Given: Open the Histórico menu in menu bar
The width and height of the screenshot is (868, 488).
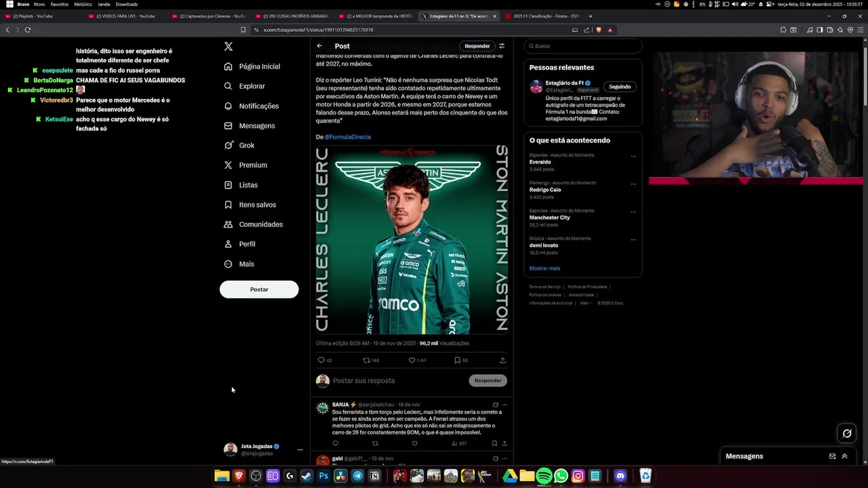Looking at the screenshot, I should (83, 4).
